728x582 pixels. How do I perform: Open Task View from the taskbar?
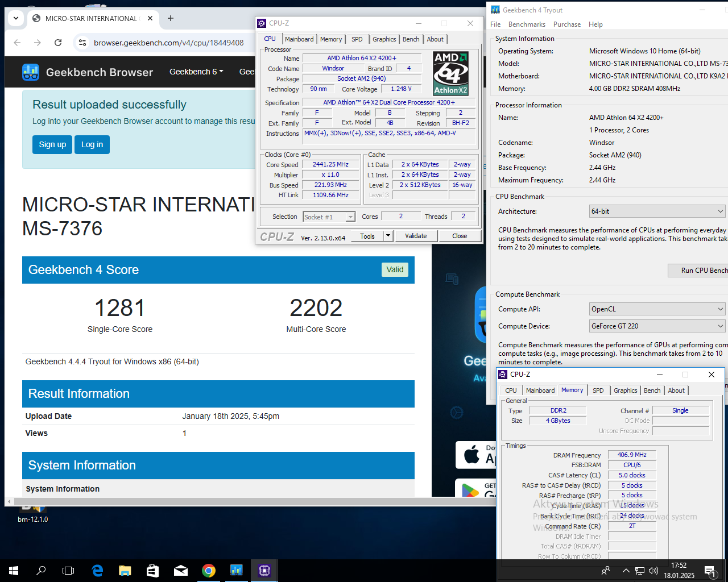[68, 571]
